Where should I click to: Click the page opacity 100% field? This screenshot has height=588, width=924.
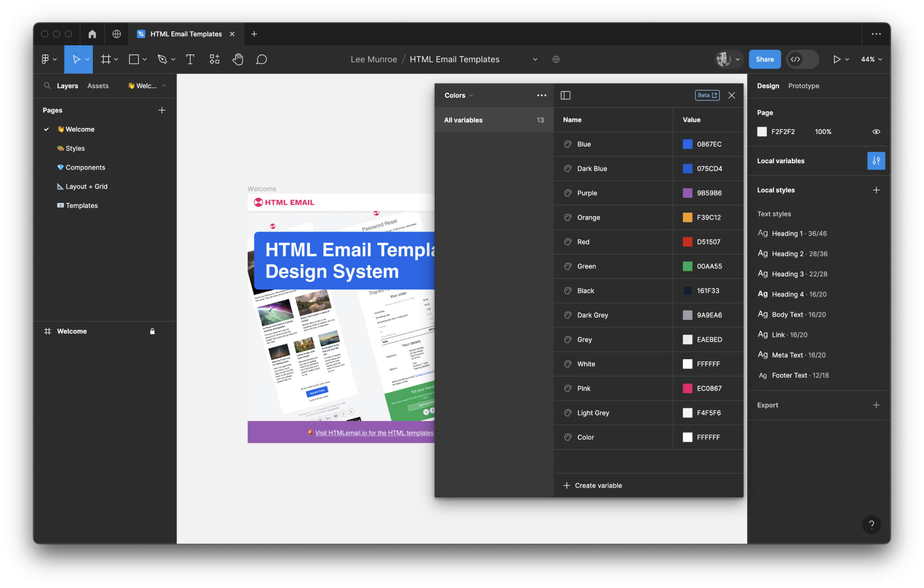tap(823, 132)
